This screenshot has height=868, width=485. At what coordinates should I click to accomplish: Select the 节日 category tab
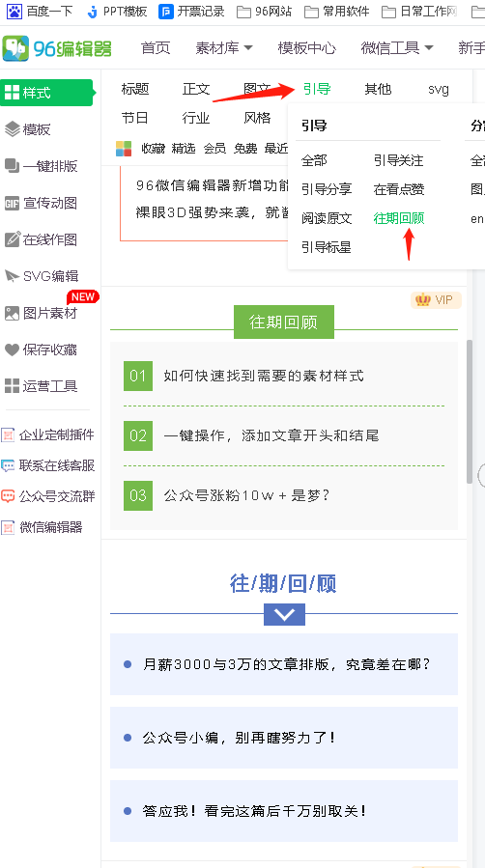135,118
